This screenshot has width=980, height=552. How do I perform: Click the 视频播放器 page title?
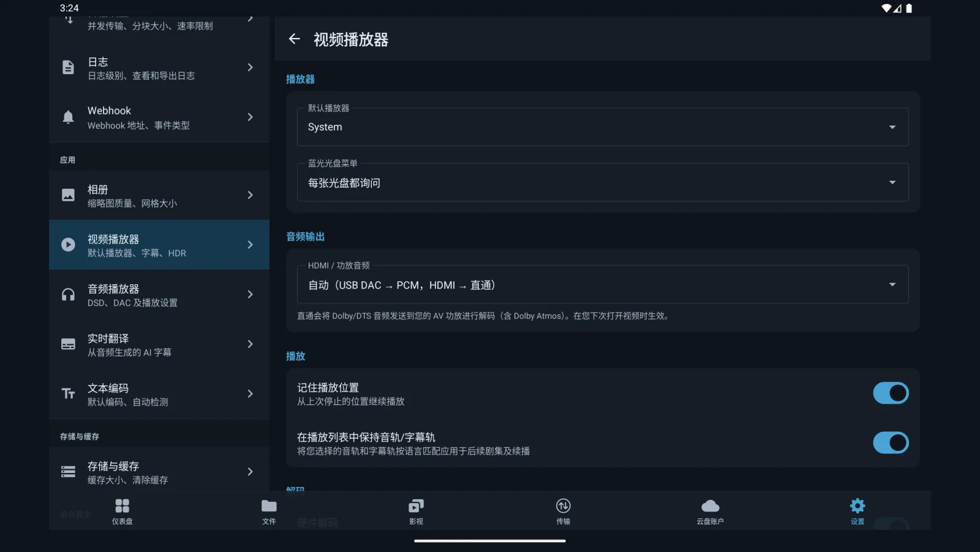(351, 40)
